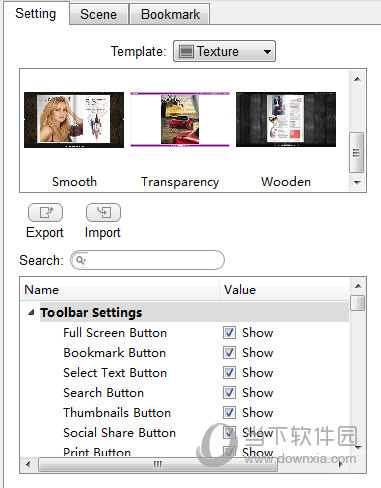Click the Smooth template label
The width and height of the screenshot is (381, 488).
click(x=74, y=182)
